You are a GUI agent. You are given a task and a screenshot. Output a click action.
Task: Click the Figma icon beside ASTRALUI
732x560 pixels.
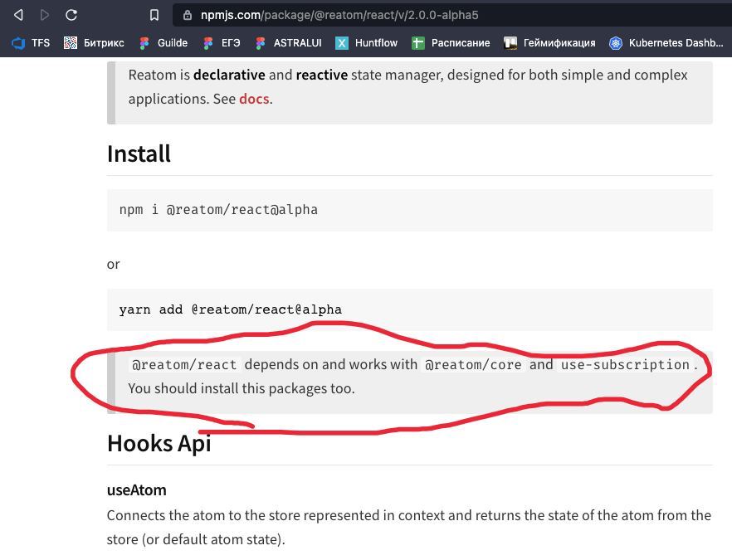tap(261, 43)
